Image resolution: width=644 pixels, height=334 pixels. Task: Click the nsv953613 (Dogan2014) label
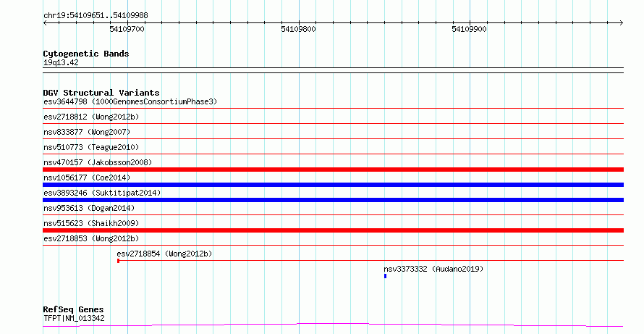89,208
